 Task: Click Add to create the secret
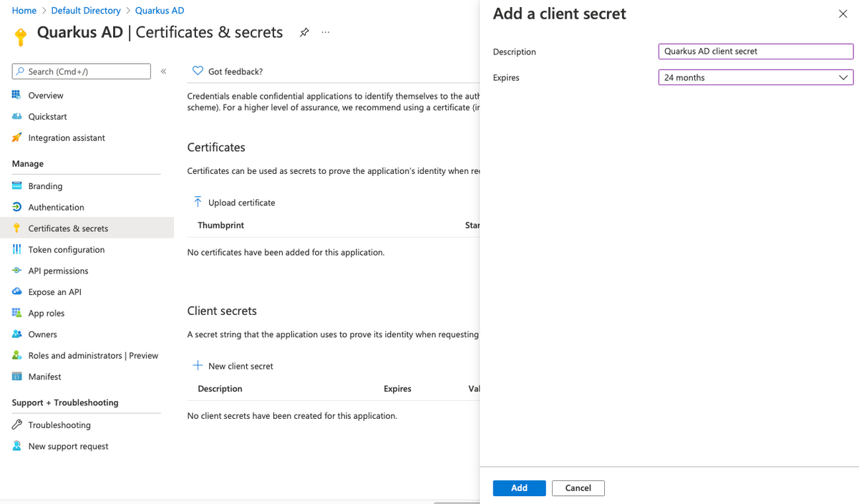point(519,488)
